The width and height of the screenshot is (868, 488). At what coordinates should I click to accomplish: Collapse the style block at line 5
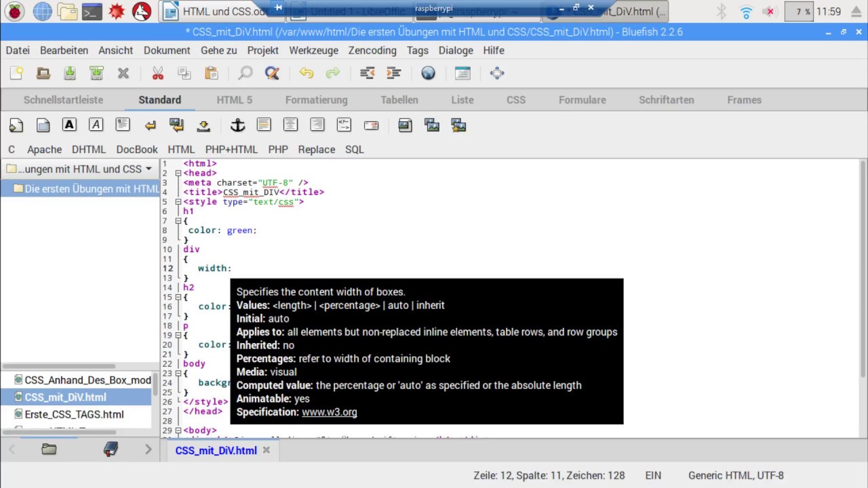point(178,202)
